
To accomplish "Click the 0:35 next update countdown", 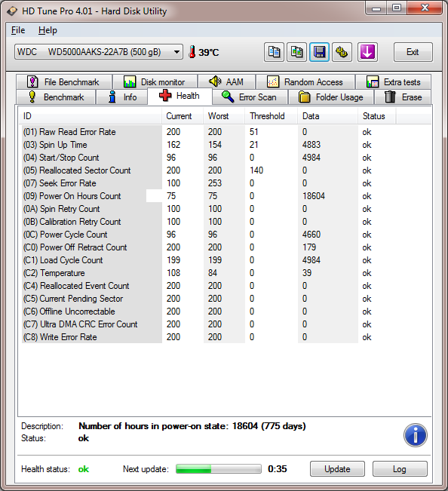I will (x=278, y=469).
